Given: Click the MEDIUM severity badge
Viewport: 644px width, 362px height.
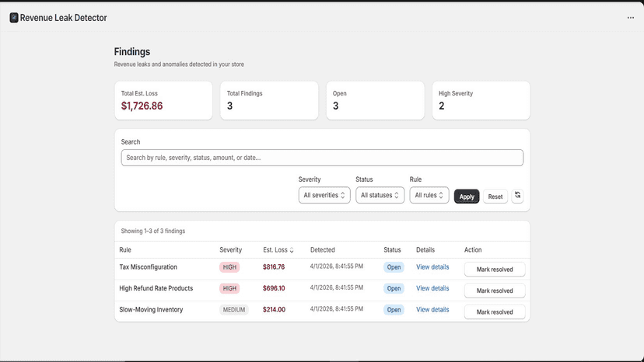Looking at the screenshot, I should tap(233, 310).
